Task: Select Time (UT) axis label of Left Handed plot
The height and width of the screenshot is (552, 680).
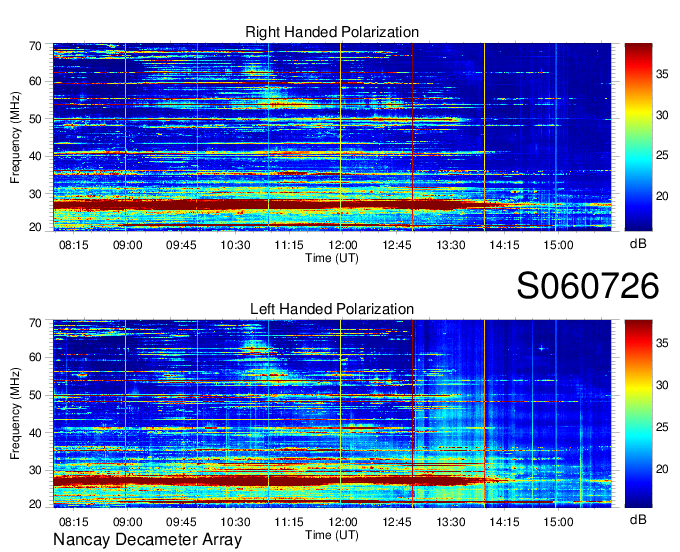Action: pyautogui.click(x=332, y=535)
